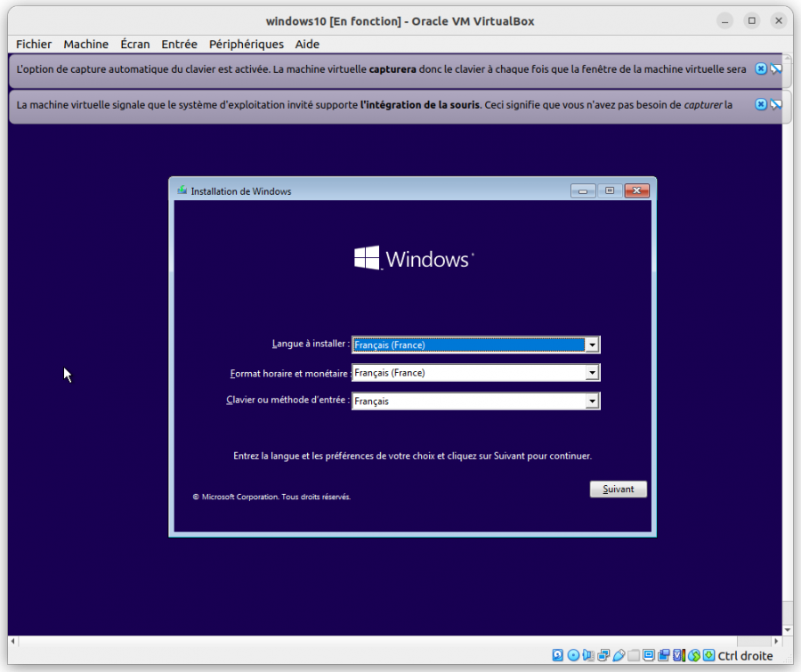Click the Ctrl droite host key label

(745, 656)
